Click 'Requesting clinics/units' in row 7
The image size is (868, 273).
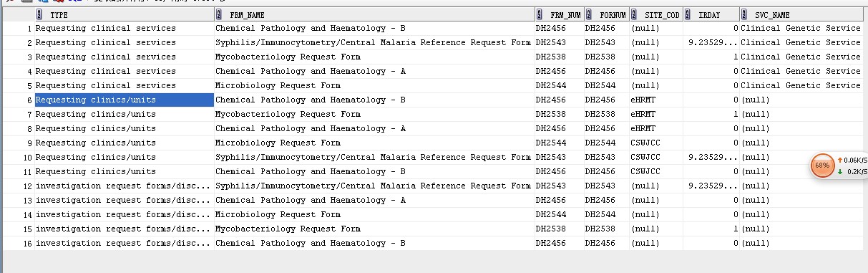tap(95, 115)
